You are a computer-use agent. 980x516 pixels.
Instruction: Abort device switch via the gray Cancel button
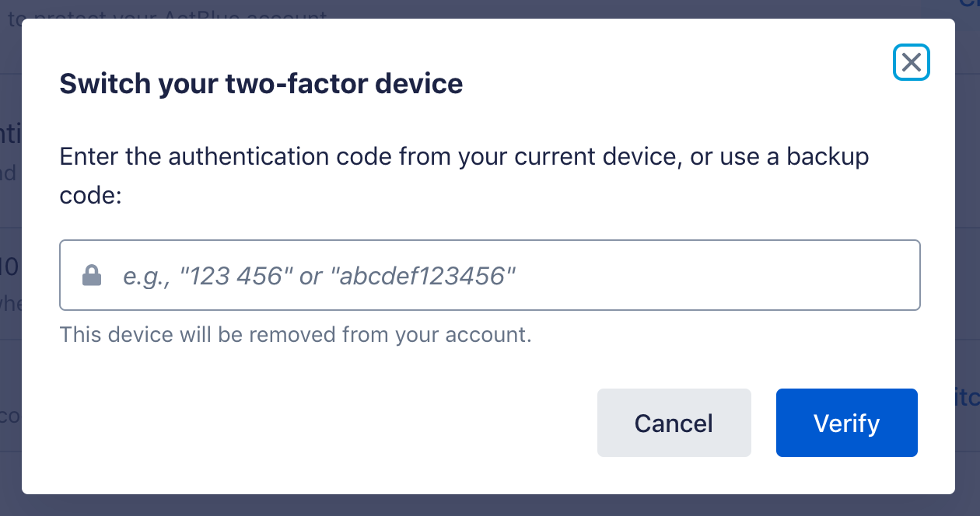[x=674, y=423]
